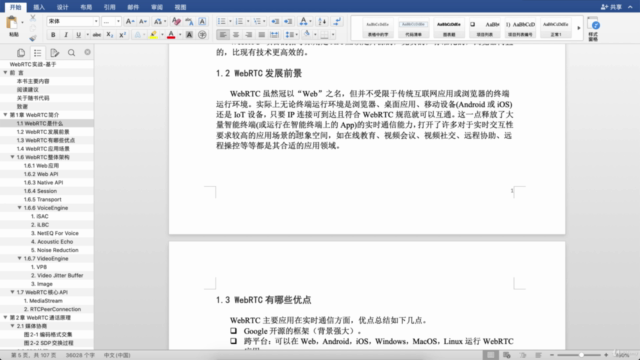Collapse the 1.7 WebRTC API node

coord(12,292)
